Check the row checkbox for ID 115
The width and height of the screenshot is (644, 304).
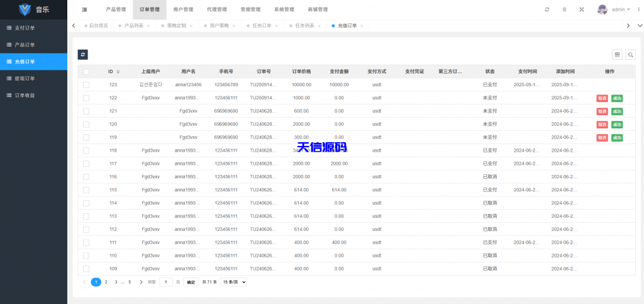pos(86,190)
